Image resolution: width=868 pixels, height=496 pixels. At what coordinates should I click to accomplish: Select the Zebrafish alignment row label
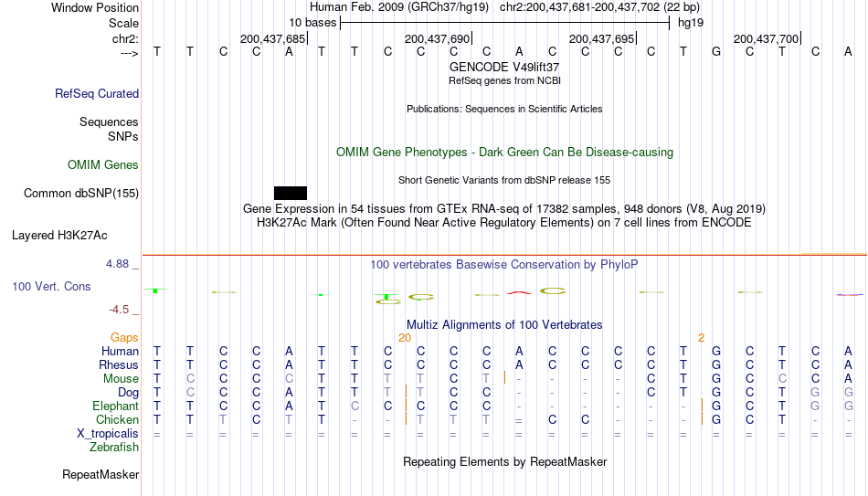pos(114,447)
